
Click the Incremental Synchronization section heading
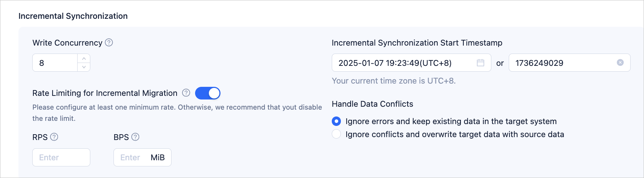pos(73,16)
